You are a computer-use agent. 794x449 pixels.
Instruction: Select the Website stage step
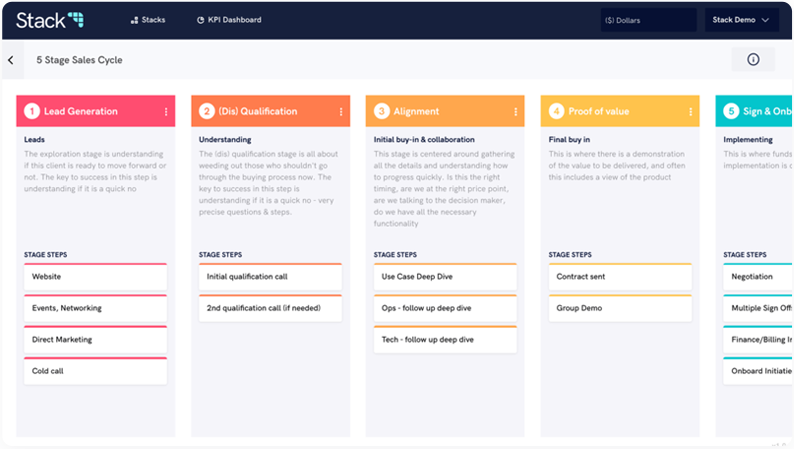pyautogui.click(x=95, y=276)
